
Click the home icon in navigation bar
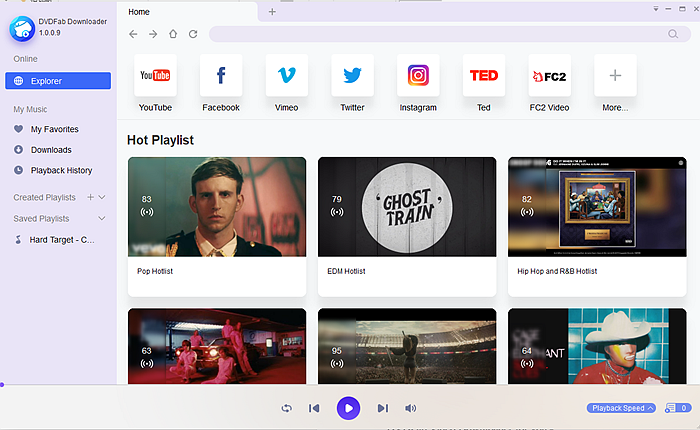click(x=173, y=34)
